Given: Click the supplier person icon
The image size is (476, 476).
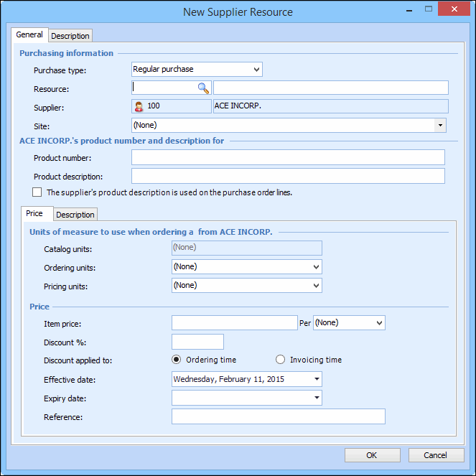Looking at the screenshot, I should 139,106.
